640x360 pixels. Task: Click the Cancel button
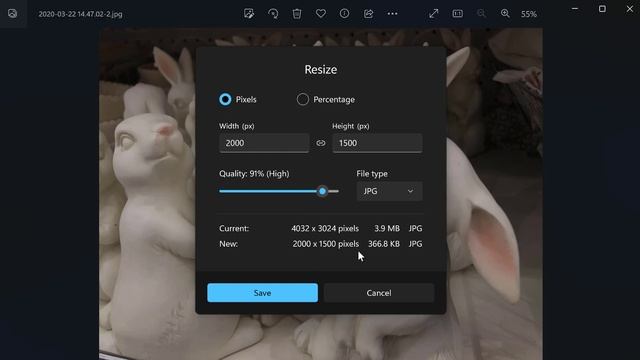379,293
